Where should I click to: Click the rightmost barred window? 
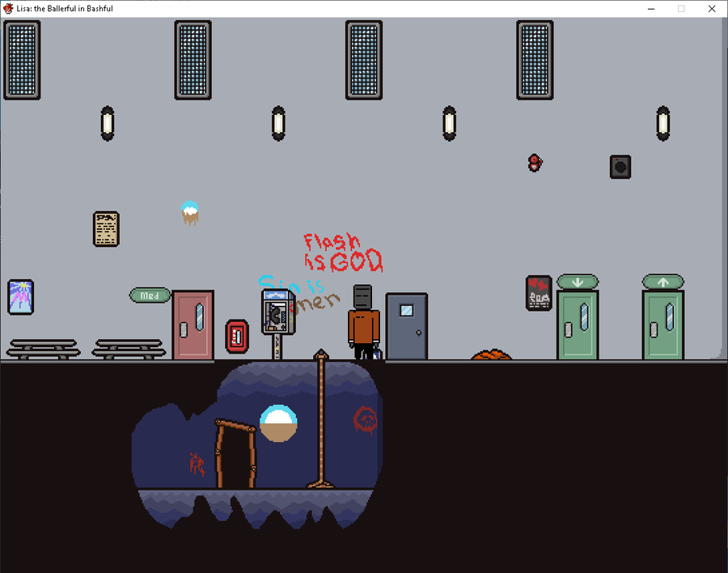click(535, 60)
